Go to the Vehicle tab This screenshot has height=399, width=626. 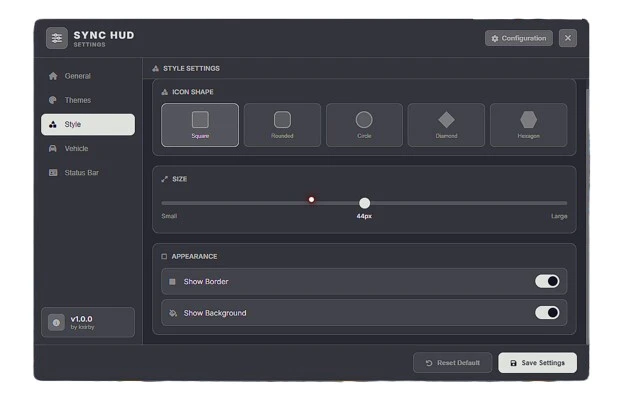[x=88, y=149]
